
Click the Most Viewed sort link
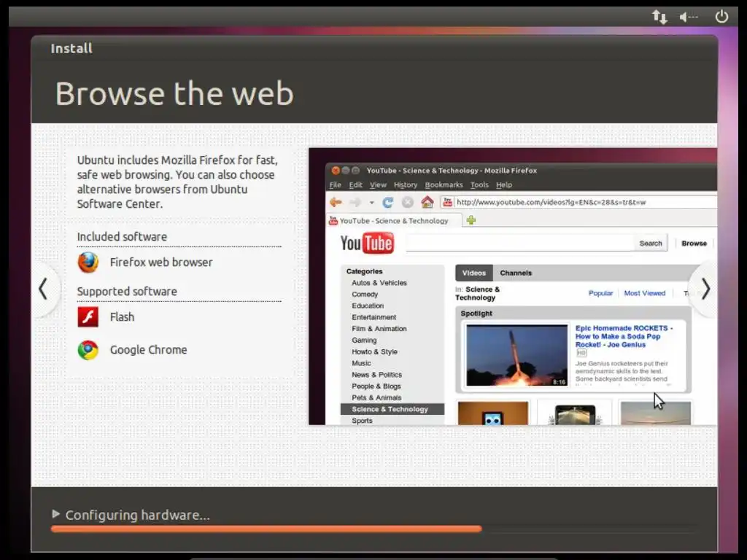[x=645, y=293]
